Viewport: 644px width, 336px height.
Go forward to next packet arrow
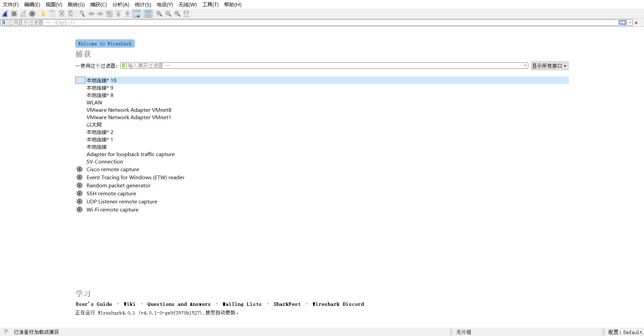[x=100, y=14]
